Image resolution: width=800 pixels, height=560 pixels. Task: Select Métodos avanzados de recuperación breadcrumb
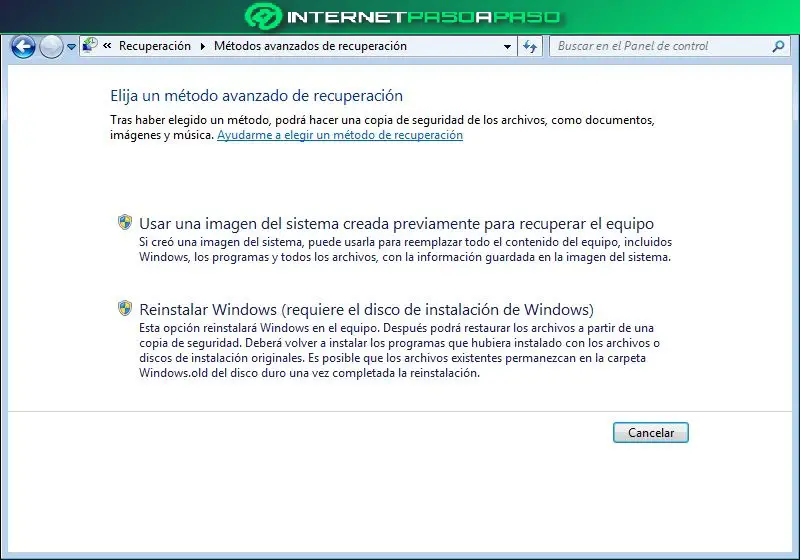(x=310, y=46)
